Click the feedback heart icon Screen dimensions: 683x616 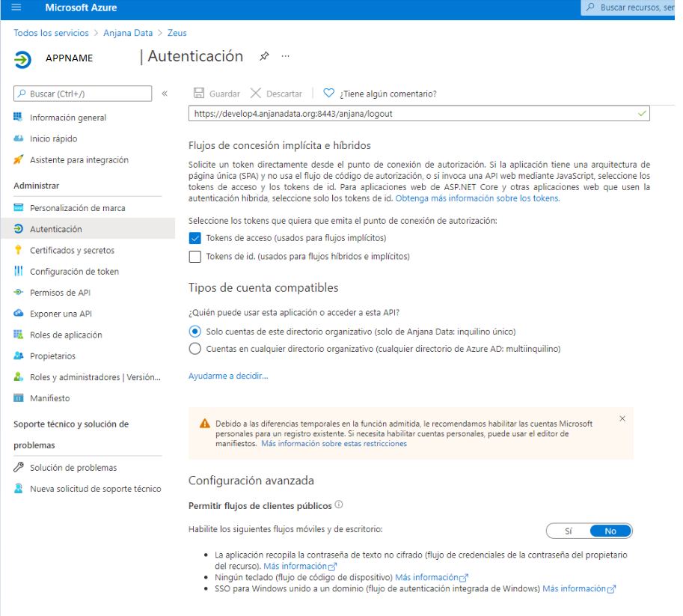pyautogui.click(x=328, y=94)
